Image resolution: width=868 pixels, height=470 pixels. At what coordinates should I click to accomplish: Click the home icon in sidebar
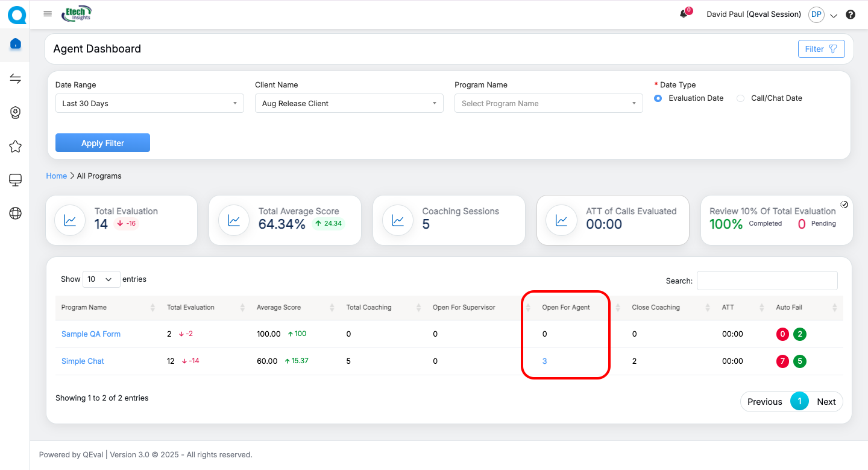[16, 44]
